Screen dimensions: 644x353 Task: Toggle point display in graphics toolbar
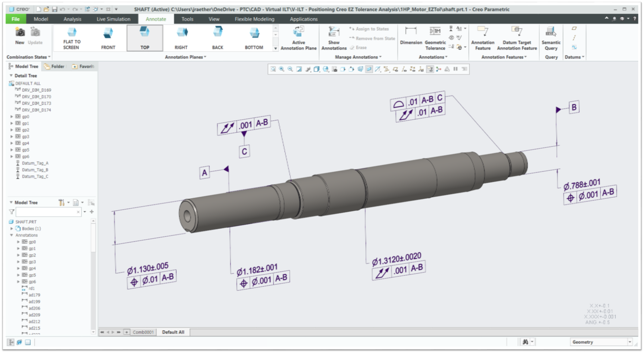pos(413,69)
